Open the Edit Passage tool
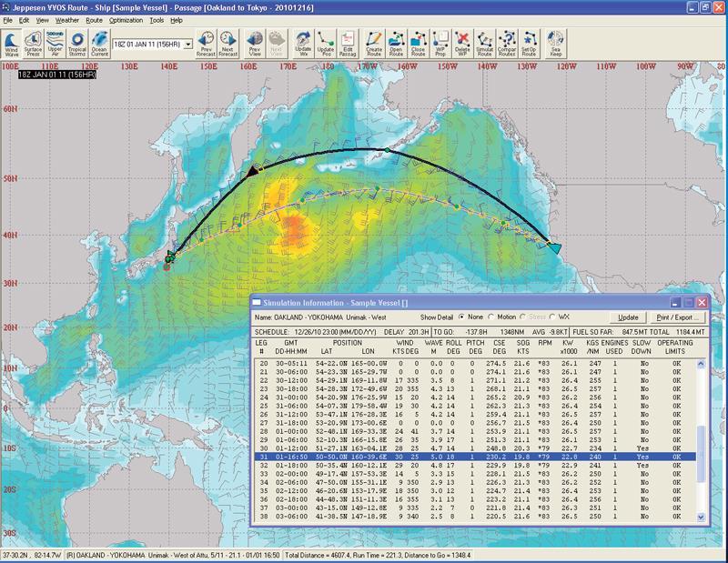Screen dimensions: 728x563 point(348,45)
